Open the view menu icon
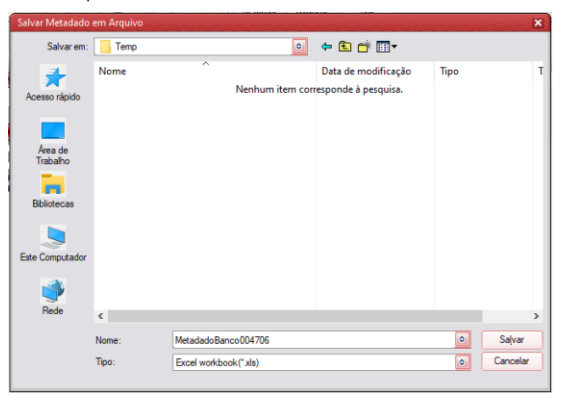562x401 pixels. [x=386, y=47]
